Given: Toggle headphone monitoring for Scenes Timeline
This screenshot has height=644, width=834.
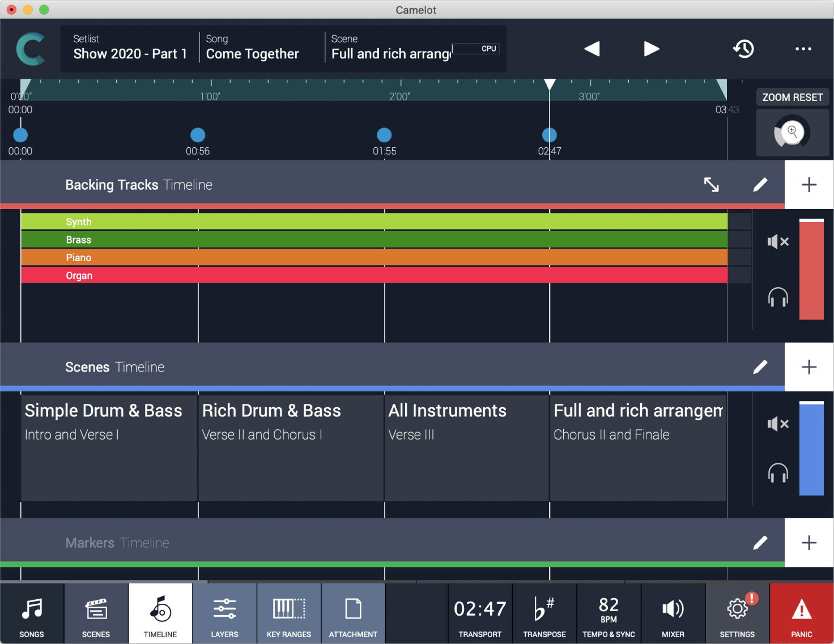Looking at the screenshot, I should coord(777,473).
